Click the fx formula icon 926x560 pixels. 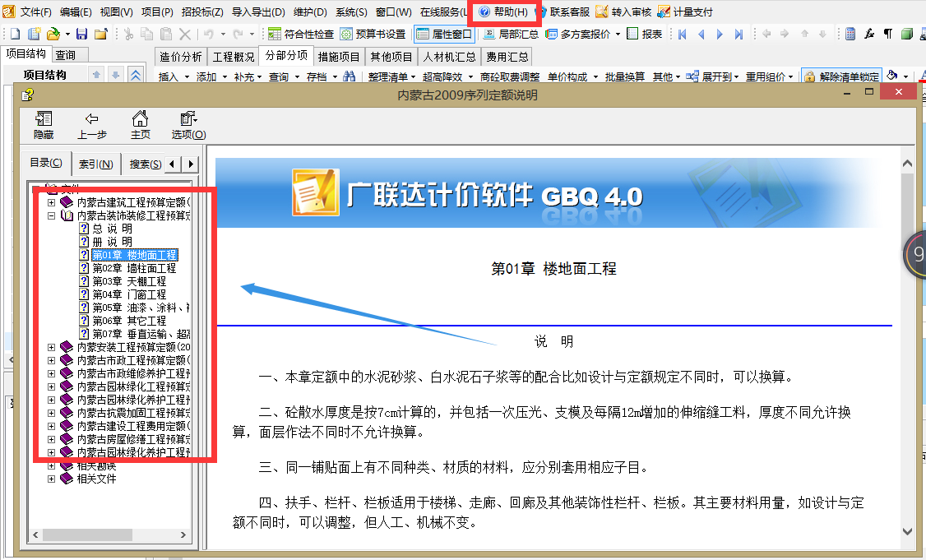[869, 35]
